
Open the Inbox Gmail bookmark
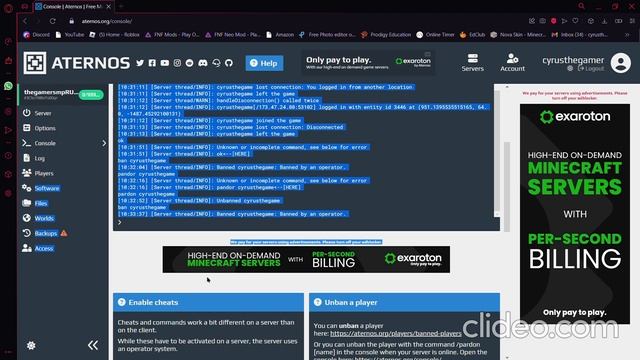580,35
